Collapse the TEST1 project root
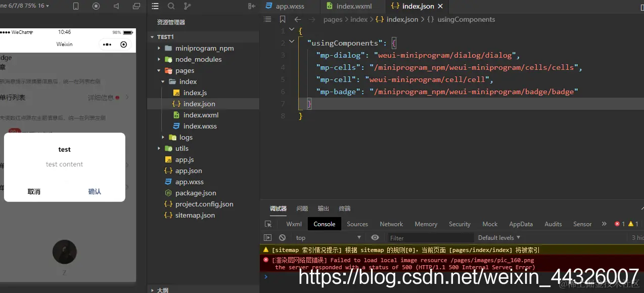 click(x=152, y=37)
